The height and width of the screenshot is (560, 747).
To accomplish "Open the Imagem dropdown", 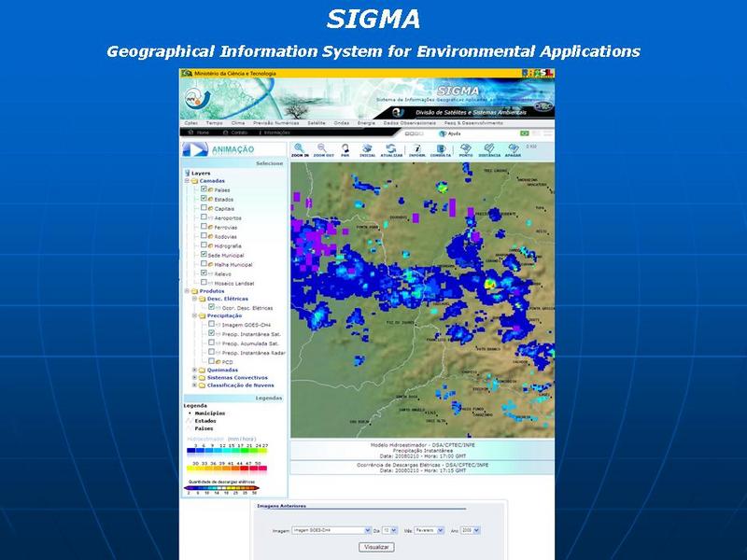I will (x=331, y=530).
